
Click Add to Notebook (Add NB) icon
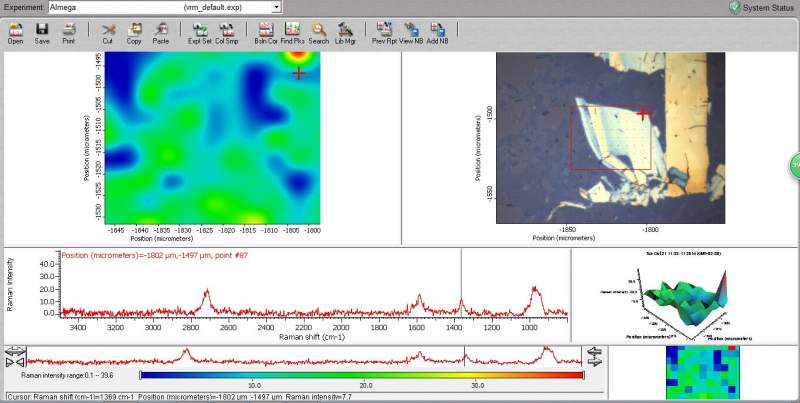[x=438, y=33]
